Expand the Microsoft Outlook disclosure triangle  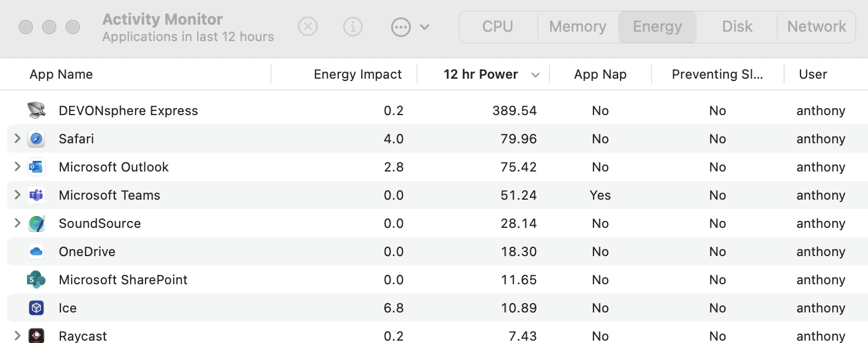click(17, 167)
